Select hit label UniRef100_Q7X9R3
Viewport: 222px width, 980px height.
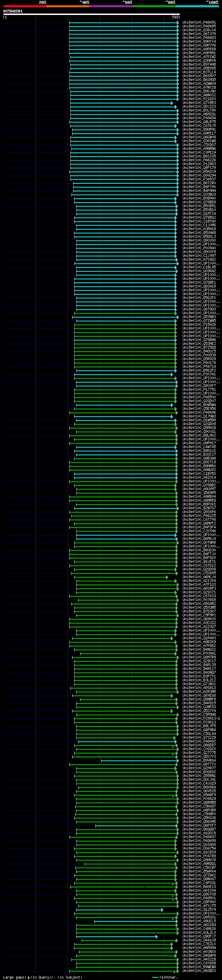199,103
